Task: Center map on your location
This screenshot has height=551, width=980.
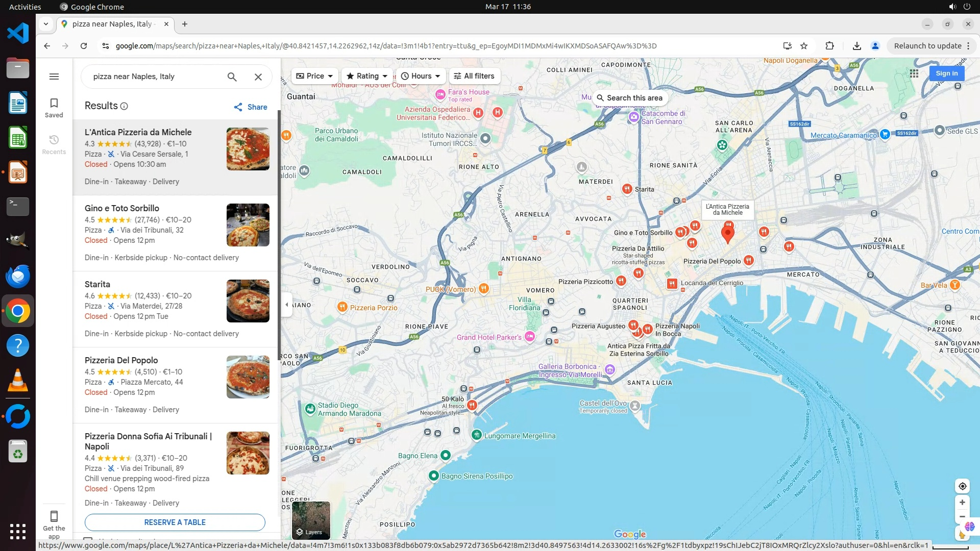Action: [962, 486]
